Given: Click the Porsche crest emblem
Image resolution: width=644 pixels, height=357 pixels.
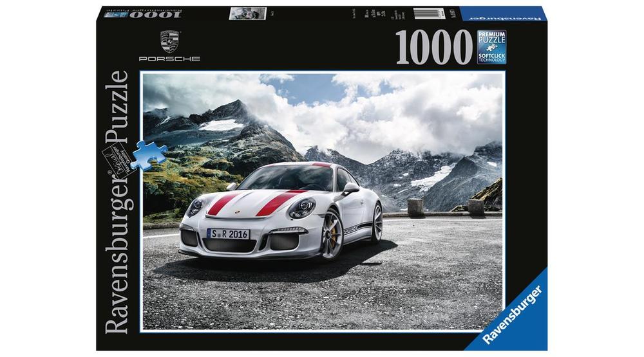Looking at the screenshot, I should [169, 41].
